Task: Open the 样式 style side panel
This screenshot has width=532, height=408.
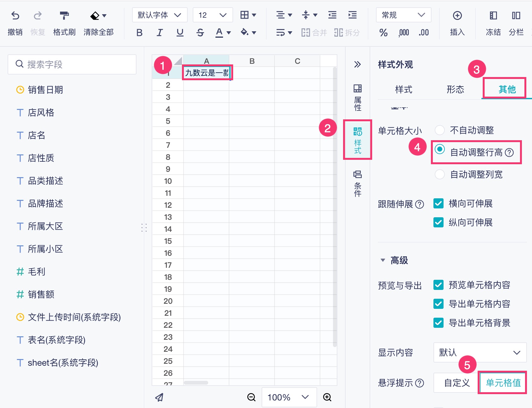Action: click(x=358, y=140)
